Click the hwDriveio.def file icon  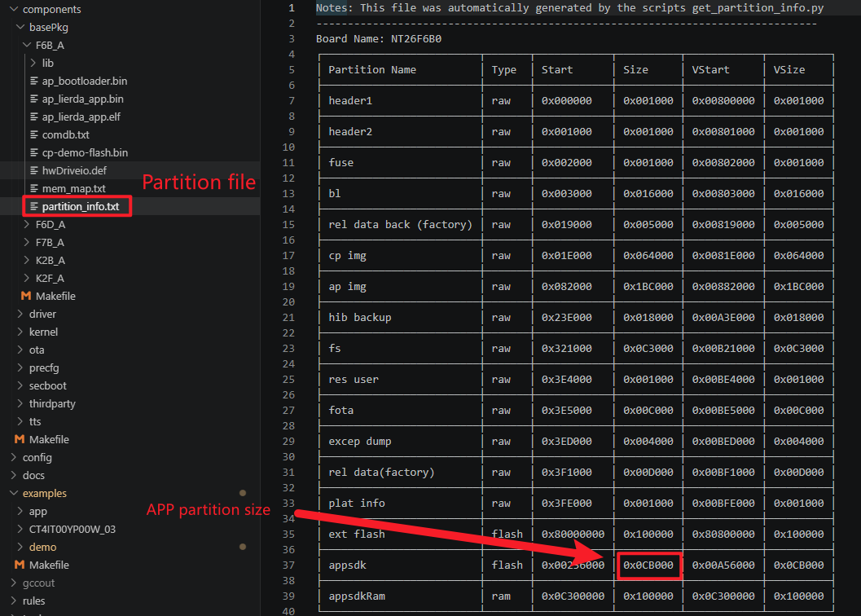[x=34, y=170]
